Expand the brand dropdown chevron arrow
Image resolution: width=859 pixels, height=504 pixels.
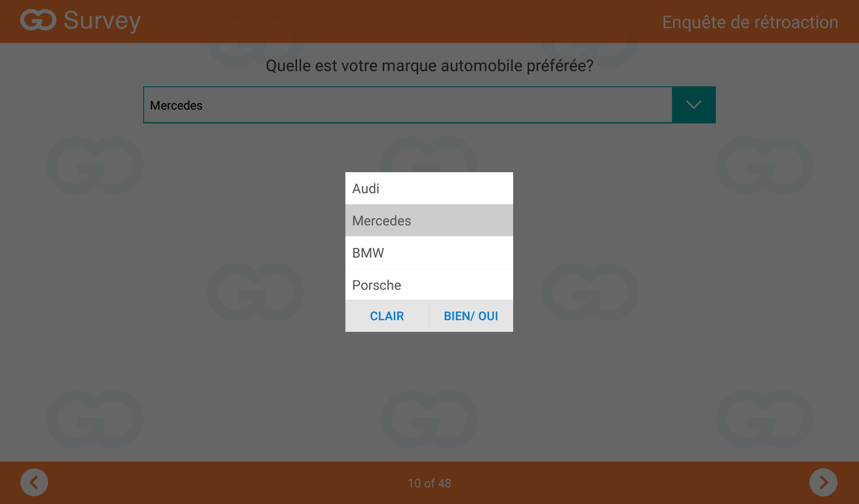pos(693,105)
